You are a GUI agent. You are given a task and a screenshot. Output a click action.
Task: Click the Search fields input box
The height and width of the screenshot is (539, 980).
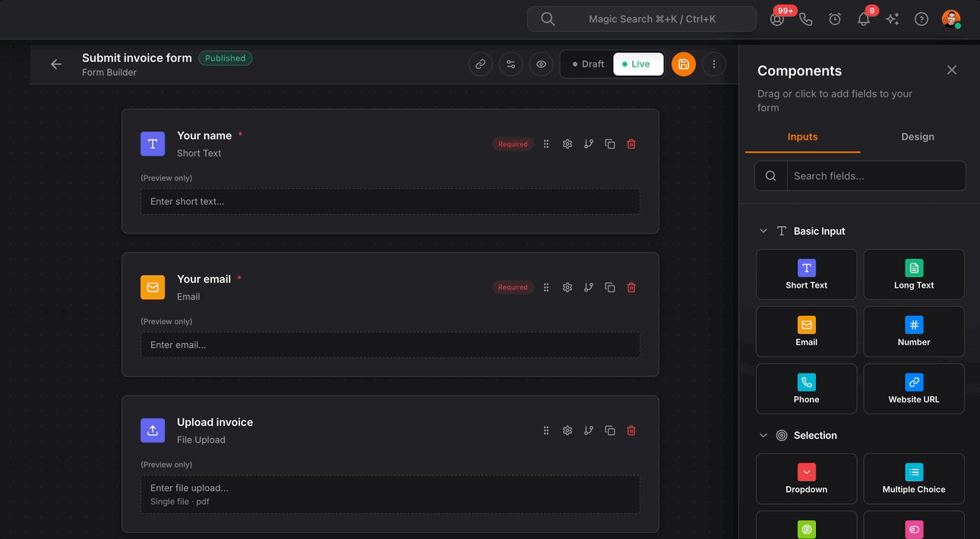point(875,176)
